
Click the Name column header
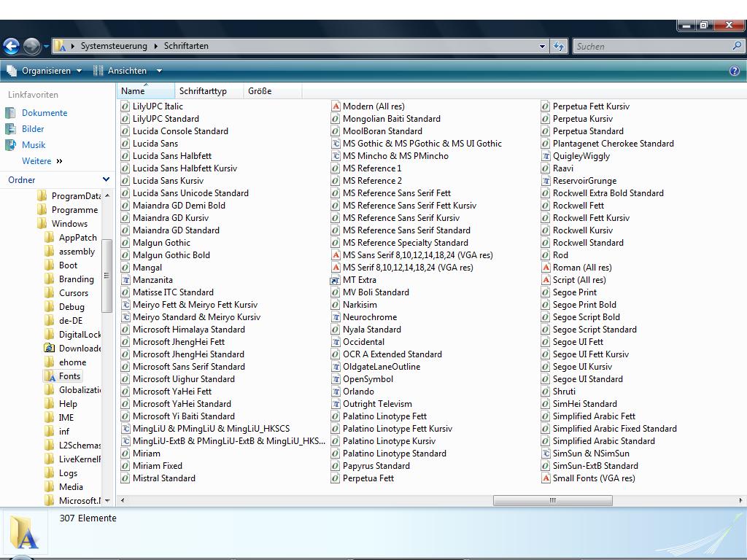146,91
